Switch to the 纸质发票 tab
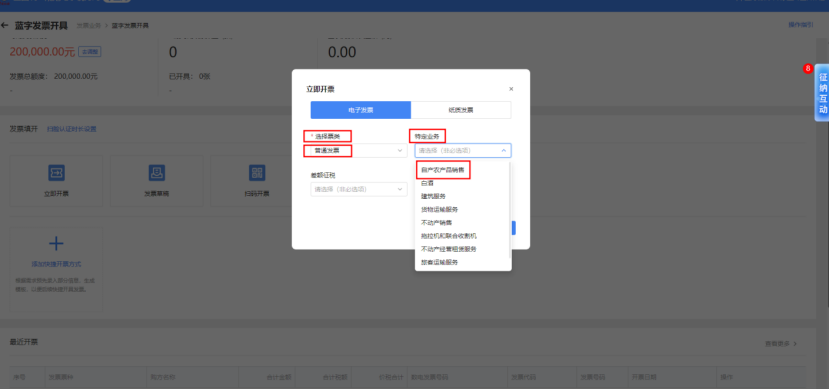Image resolution: width=829 pixels, height=389 pixels. (x=461, y=110)
